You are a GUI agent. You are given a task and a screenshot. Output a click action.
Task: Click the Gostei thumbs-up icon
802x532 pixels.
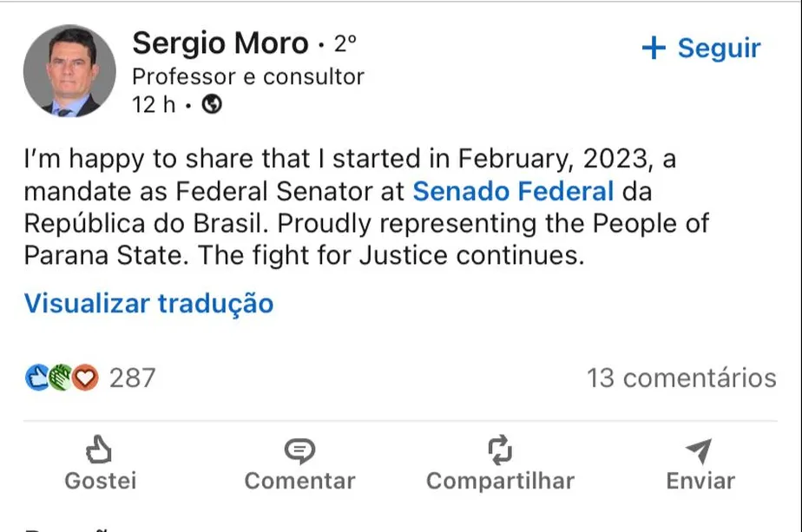point(99,448)
